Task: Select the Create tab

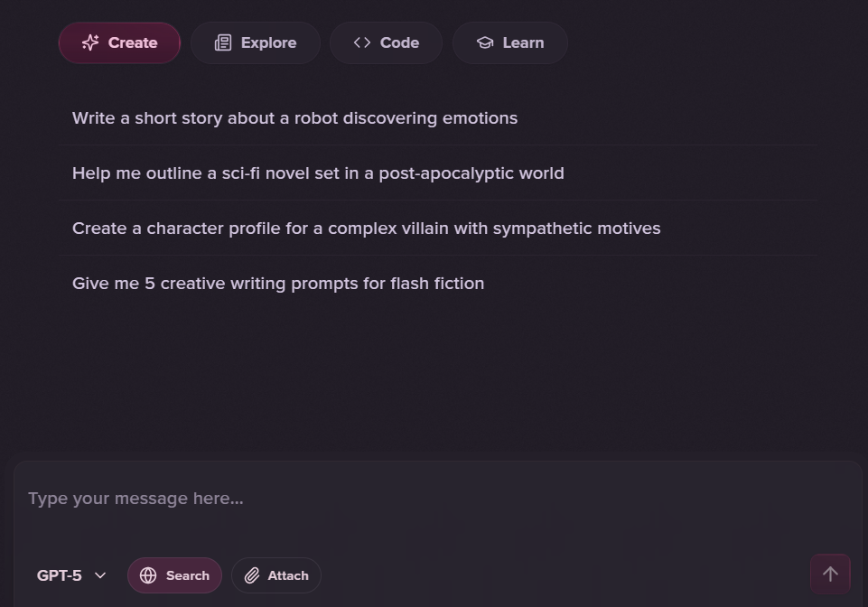Action: tap(119, 42)
